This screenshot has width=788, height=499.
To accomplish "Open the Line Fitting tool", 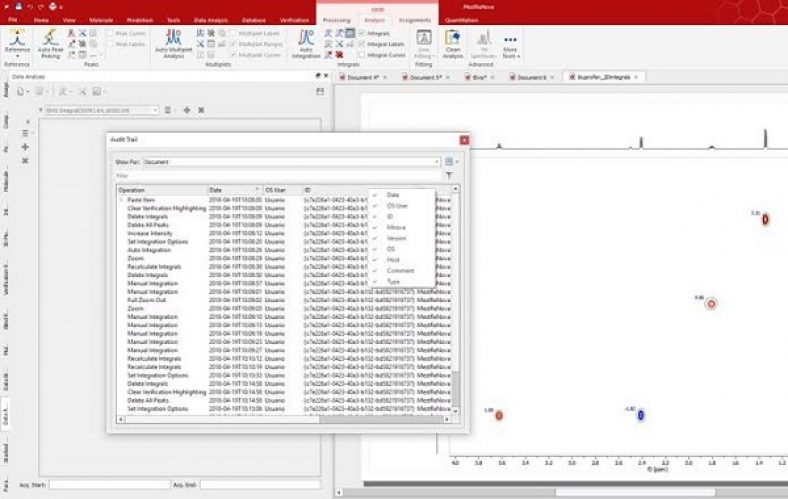I will click(424, 44).
